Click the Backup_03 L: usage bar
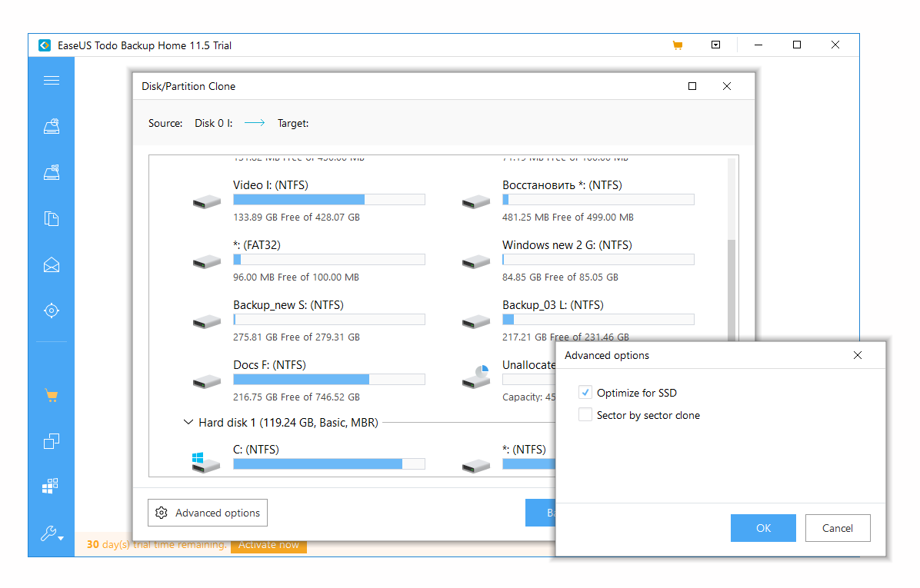The width and height of the screenshot is (920, 588). (x=598, y=320)
